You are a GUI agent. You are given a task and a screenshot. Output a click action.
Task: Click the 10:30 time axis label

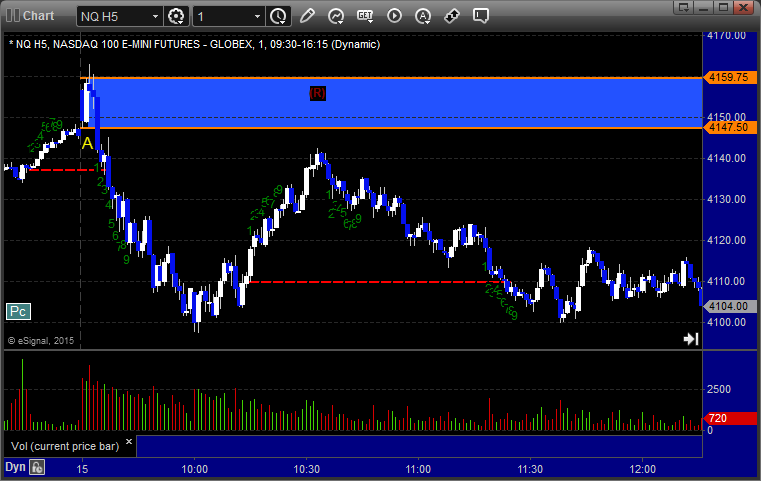tap(307, 469)
